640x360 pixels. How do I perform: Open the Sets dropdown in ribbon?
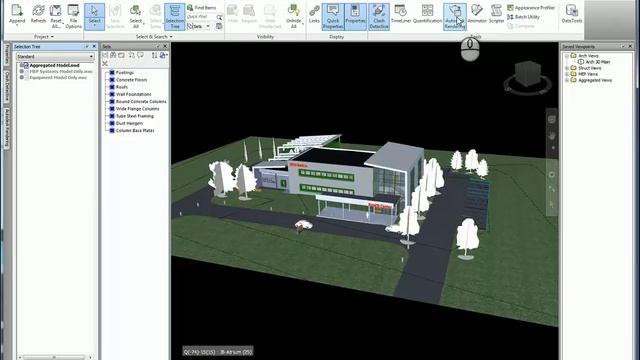[199, 26]
